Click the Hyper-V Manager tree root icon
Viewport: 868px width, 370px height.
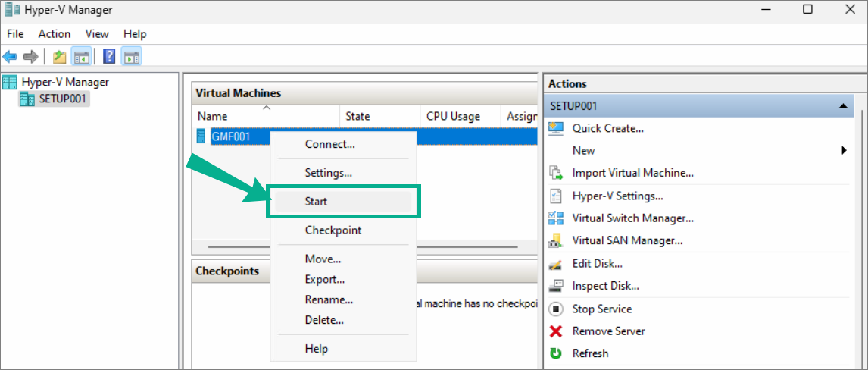pos(10,82)
